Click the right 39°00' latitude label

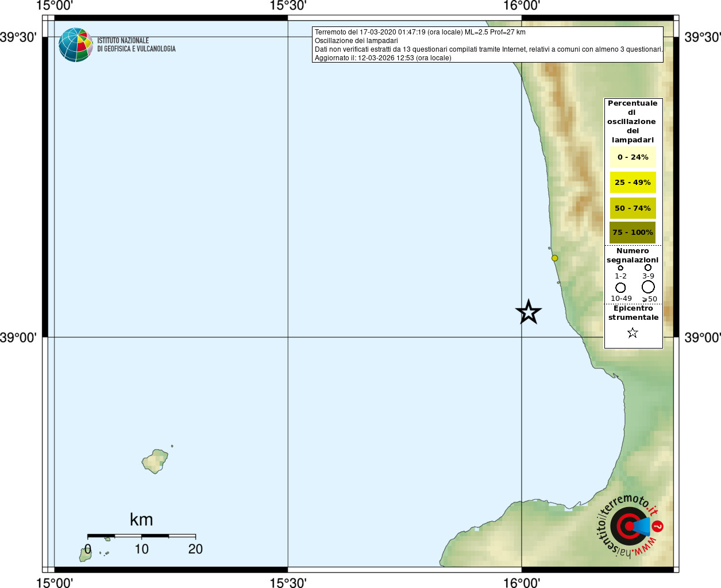click(702, 337)
